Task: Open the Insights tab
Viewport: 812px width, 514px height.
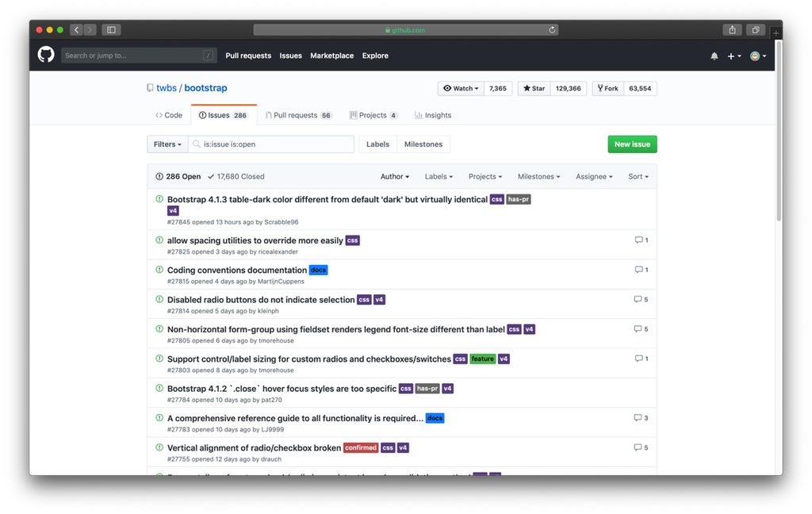Action: click(x=433, y=115)
